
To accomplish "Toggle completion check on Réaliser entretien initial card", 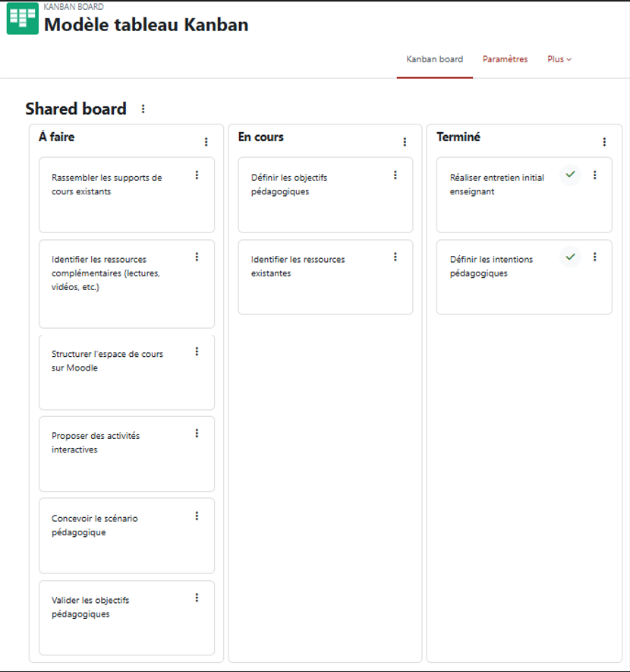I will pyautogui.click(x=570, y=175).
